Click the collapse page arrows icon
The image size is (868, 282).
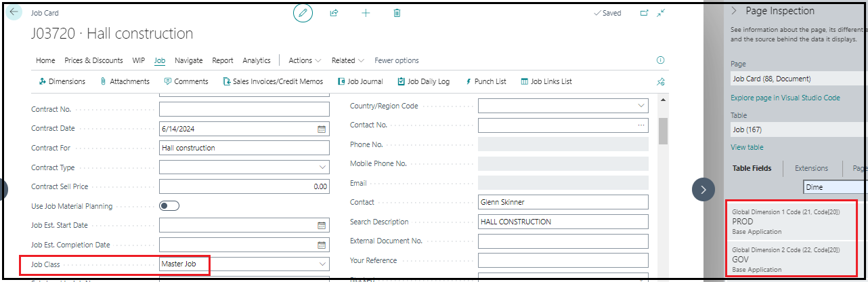(x=661, y=13)
